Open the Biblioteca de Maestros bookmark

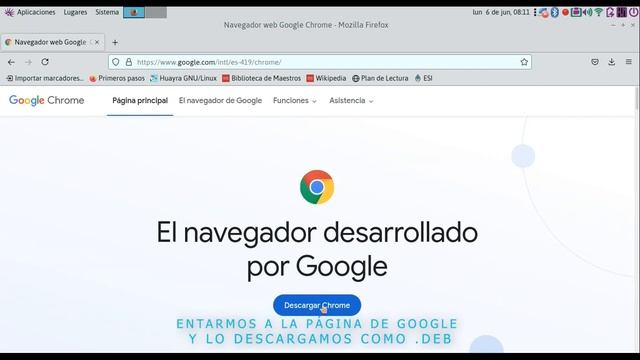click(262, 78)
